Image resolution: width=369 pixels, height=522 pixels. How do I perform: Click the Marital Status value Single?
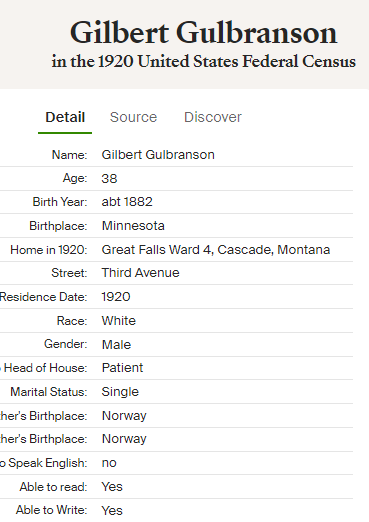point(120,392)
